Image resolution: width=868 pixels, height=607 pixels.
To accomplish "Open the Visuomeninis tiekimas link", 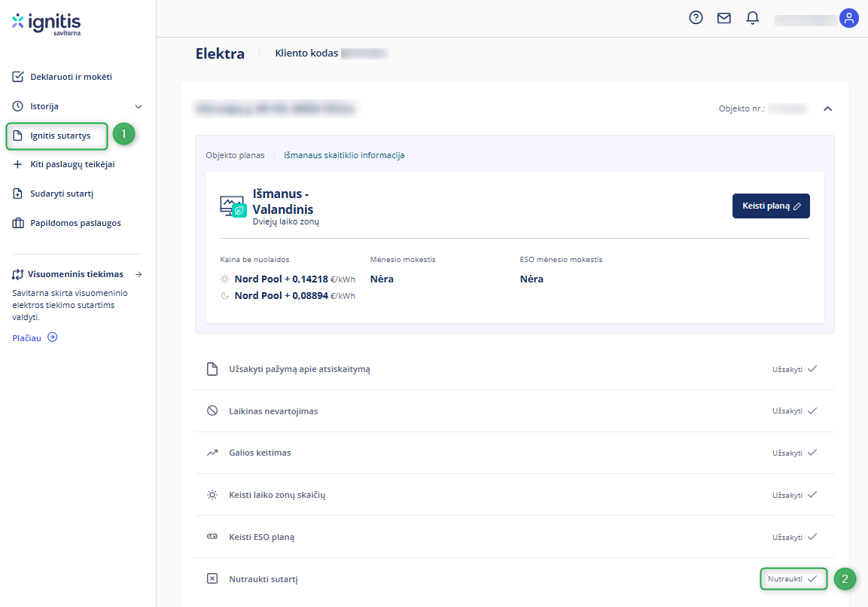I will pyautogui.click(x=76, y=274).
